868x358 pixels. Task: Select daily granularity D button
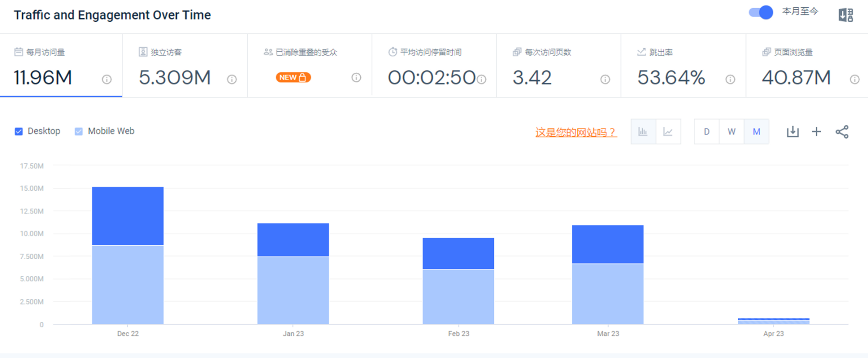[x=706, y=132]
